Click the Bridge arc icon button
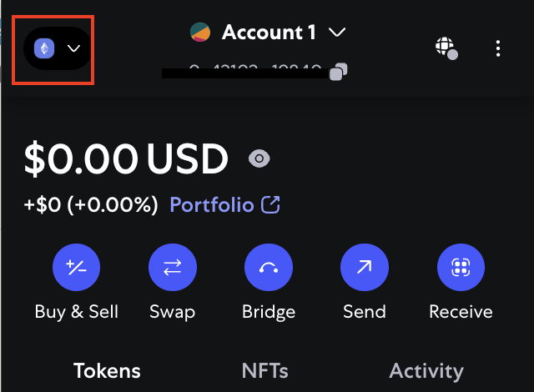This screenshot has width=534, height=392. tap(269, 267)
